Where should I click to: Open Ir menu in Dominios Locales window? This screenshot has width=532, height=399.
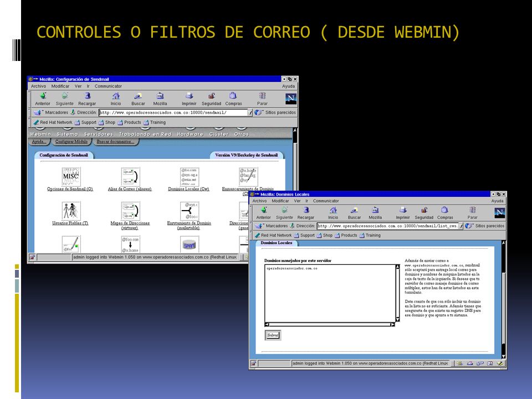306,201
